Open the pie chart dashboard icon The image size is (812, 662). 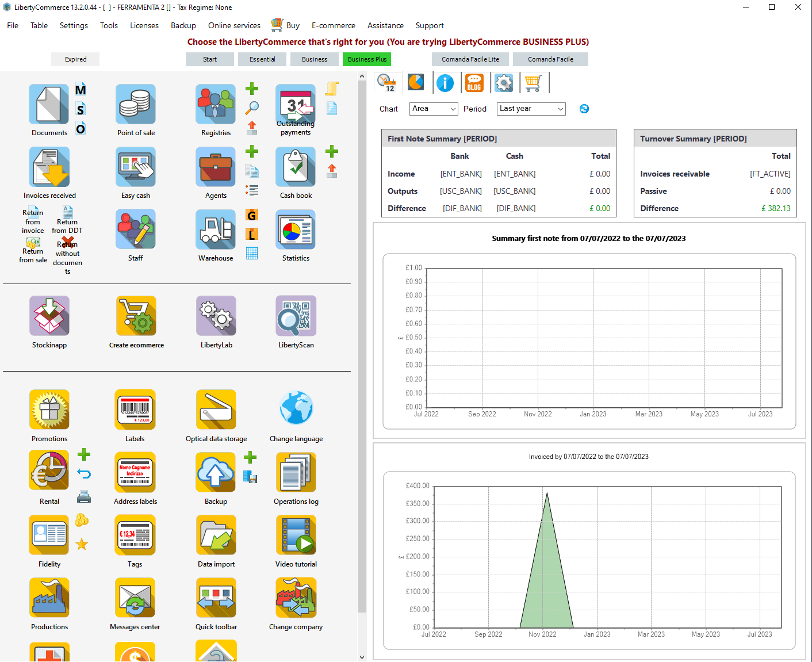[x=416, y=83]
